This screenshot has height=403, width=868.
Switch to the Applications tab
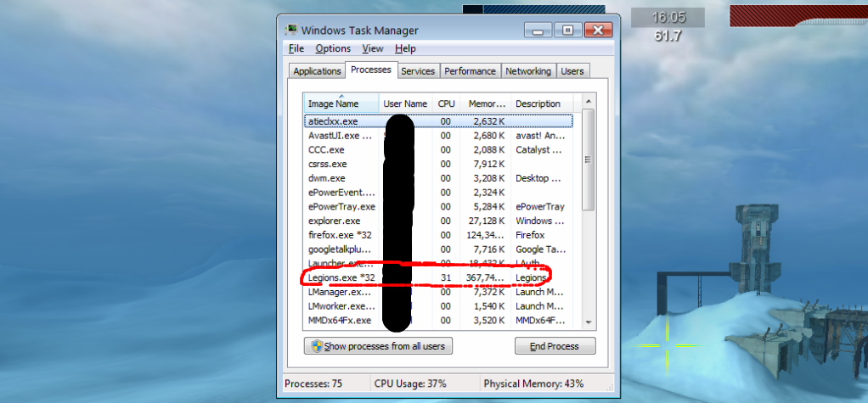click(x=317, y=71)
